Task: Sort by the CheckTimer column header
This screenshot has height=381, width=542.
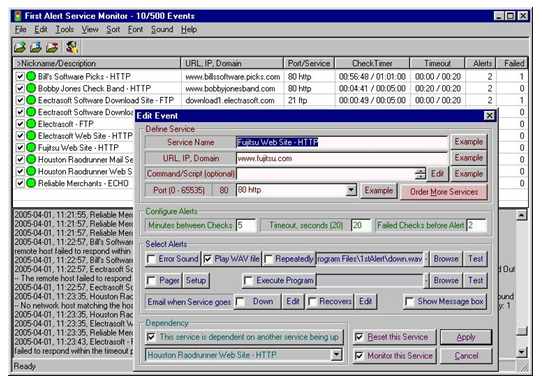Action: pyautogui.click(x=372, y=63)
